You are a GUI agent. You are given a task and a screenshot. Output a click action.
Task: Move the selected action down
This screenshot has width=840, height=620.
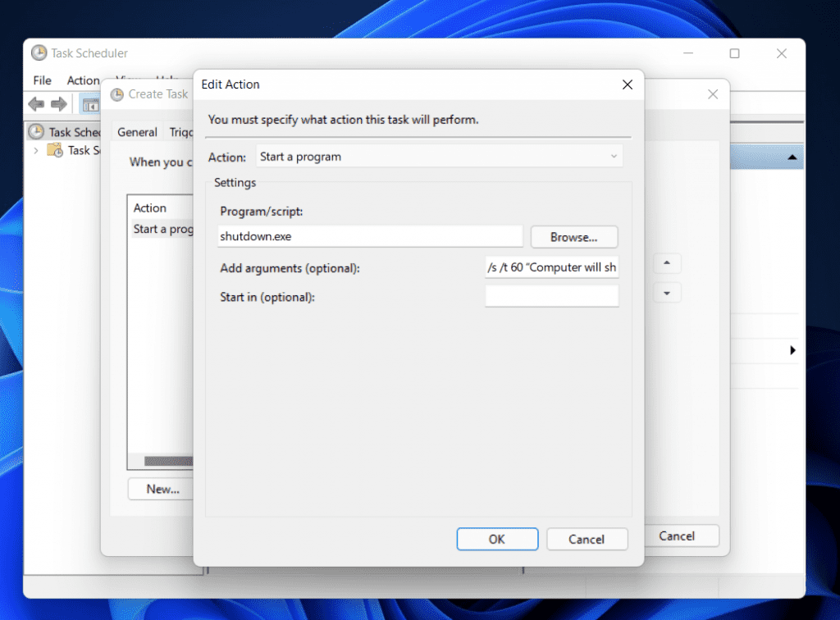667,292
